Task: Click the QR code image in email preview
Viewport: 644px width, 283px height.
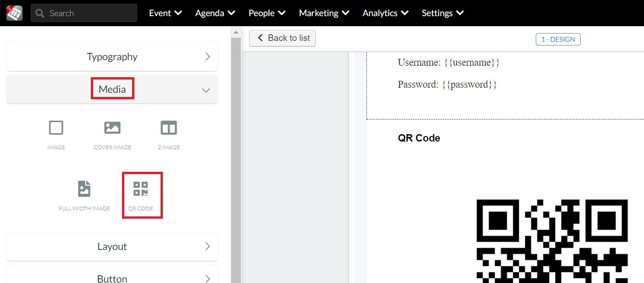Action: coord(552,241)
